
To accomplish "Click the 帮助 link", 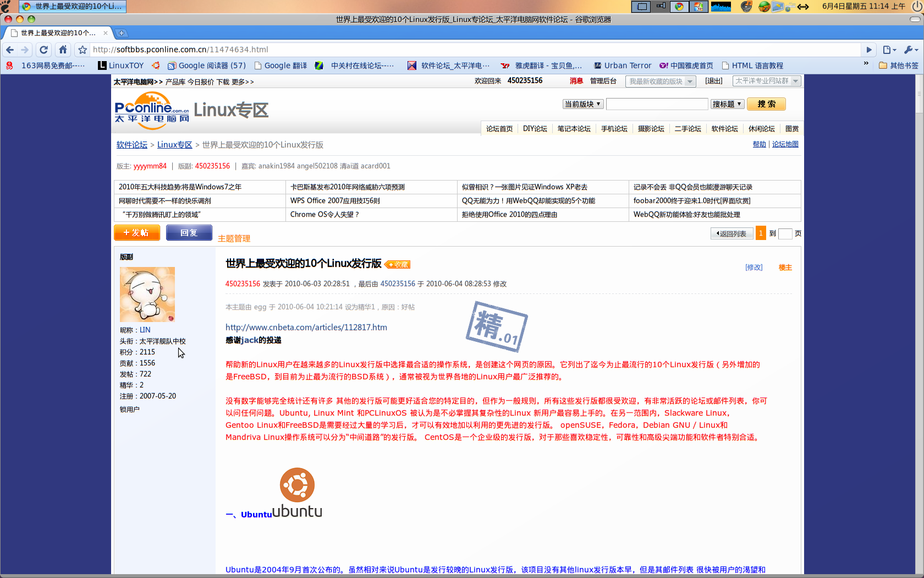I will [760, 144].
